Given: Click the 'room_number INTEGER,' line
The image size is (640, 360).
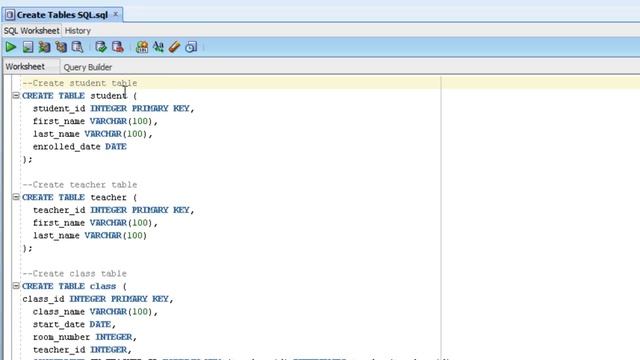Looking at the screenshot, I should pyautogui.click(x=85, y=337).
